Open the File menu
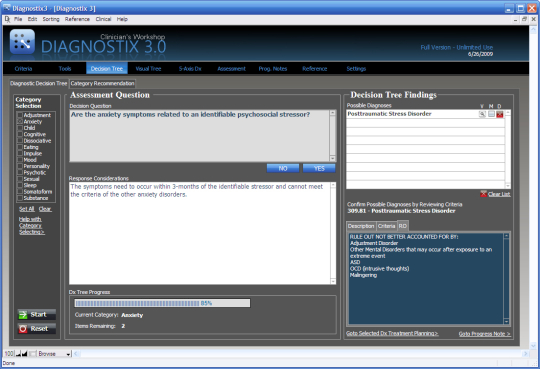540x369 pixels. coord(18,19)
